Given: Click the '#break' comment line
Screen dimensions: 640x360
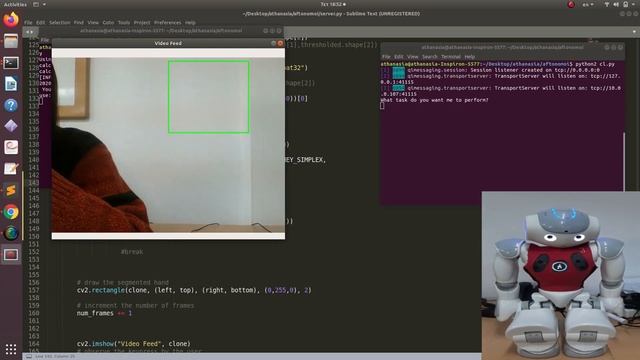Looking at the screenshot, I should (x=132, y=252).
